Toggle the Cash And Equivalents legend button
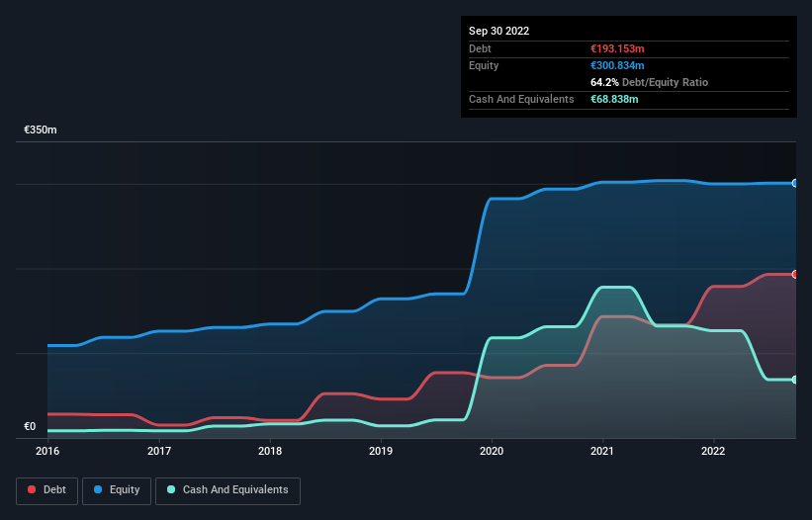This screenshot has height=520, width=812. pos(227,490)
